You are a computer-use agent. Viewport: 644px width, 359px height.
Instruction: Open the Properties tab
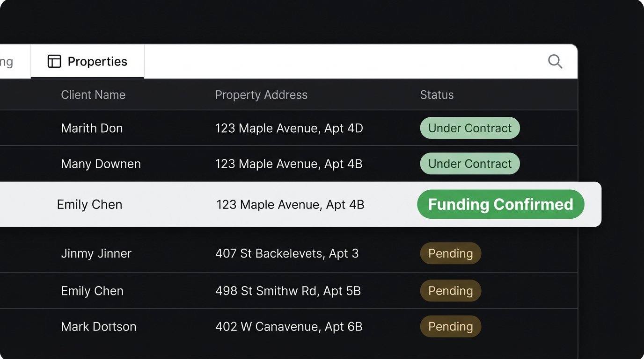(88, 61)
